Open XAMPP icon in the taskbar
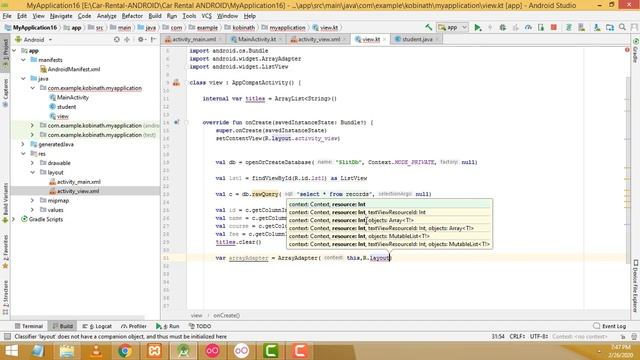This screenshot has width=640, height=360. (154, 351)
